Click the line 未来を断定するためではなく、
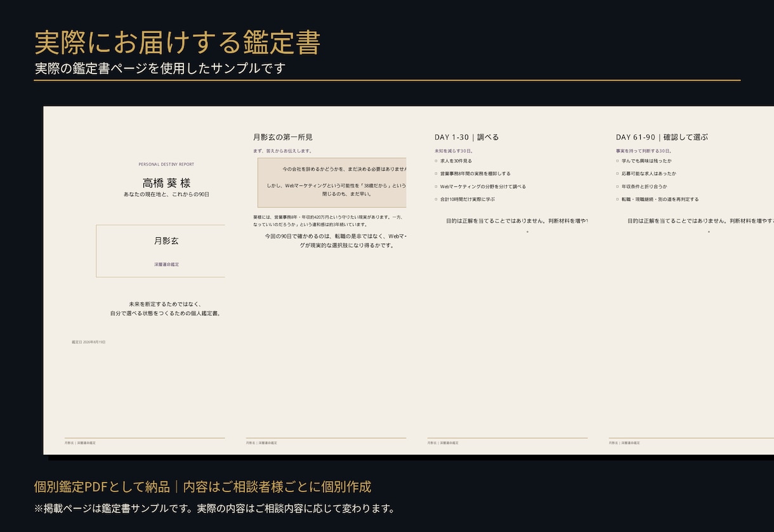Screen dimensions: 774x532 pos(165,304)
